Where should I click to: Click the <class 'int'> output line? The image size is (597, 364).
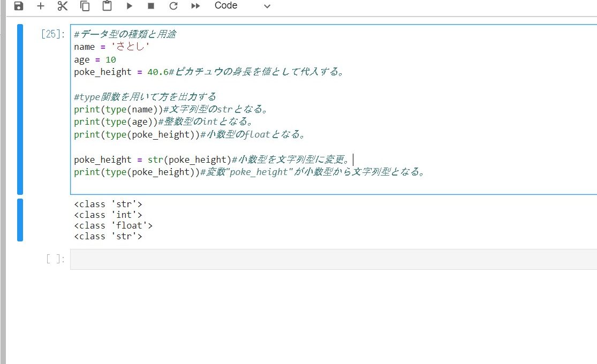tap(108, 215)
